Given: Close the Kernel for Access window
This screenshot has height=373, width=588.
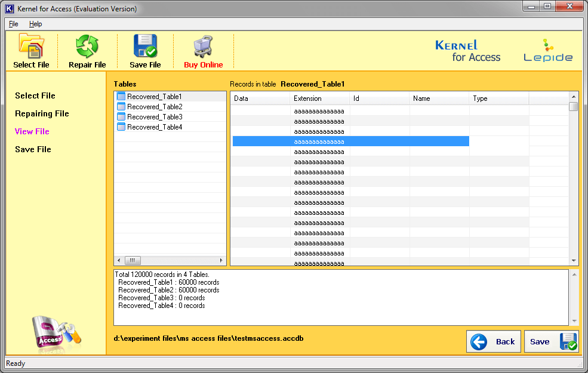Looking at the screenshot, I should coord(569,7).
